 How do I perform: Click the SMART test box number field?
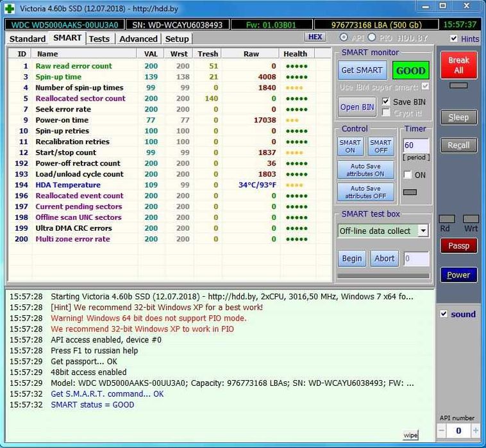coord(416,258)
